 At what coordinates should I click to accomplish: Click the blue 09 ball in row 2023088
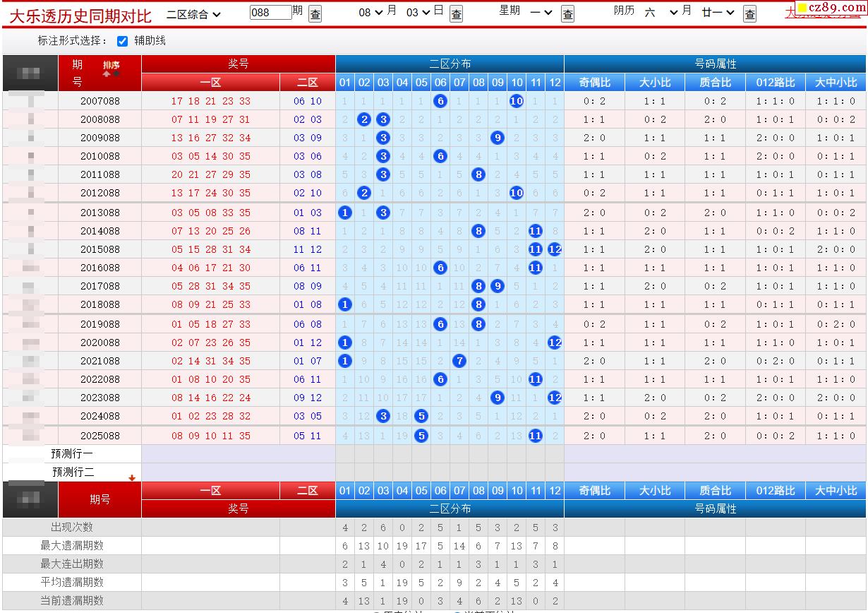click(498, 398)
